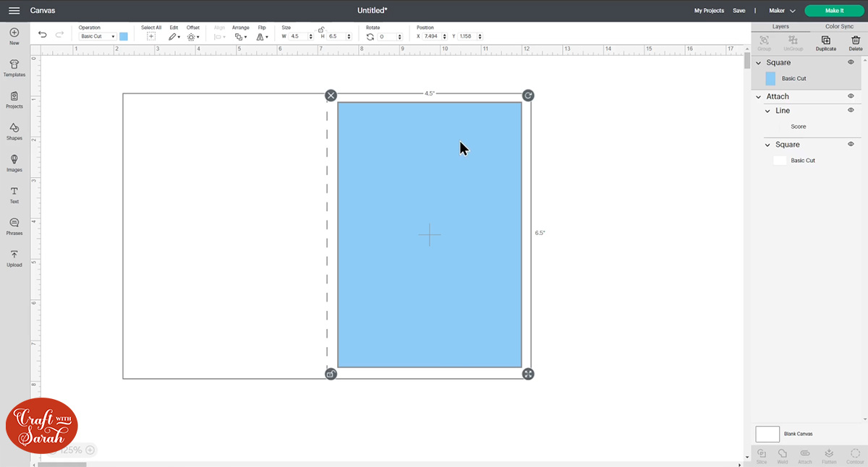The image size is (868, 467).
Task: Click the Blank Canvas thumbnail
Action: [x=767, y=434]
